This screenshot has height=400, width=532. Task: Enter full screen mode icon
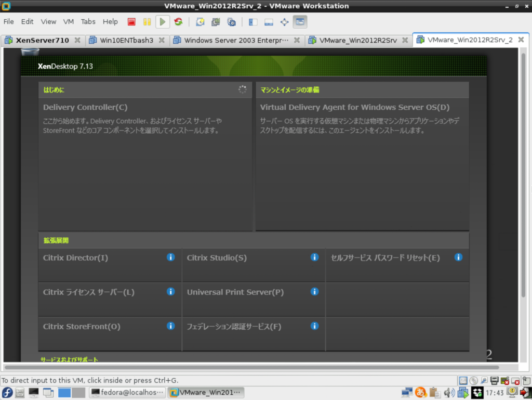point(284,22)
